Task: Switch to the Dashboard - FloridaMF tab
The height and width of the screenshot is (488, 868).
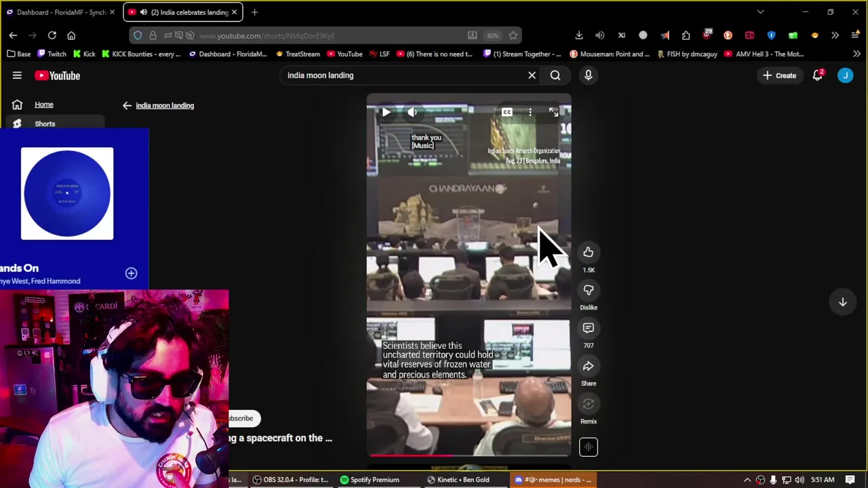Action: coord(60,12)
